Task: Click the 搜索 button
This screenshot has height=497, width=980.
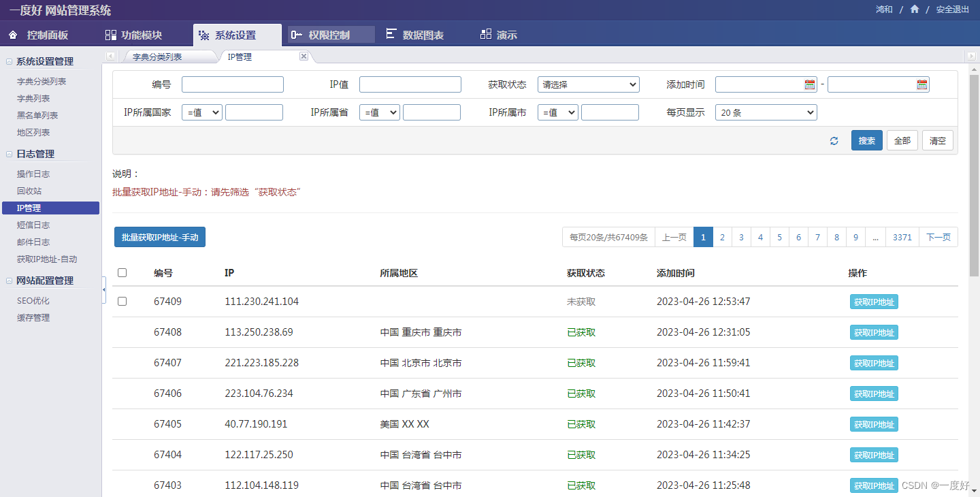Action: point(867,140)
